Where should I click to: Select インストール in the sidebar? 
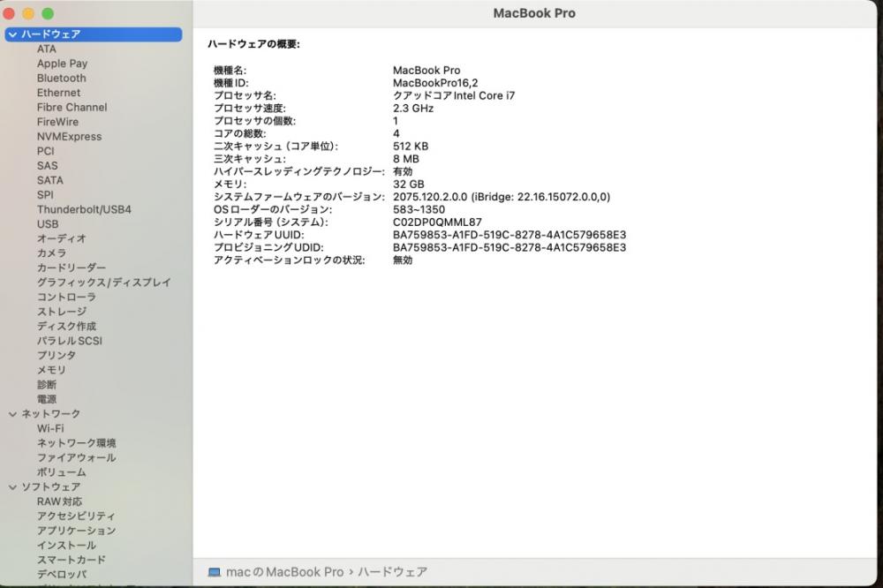click(66, 546)
